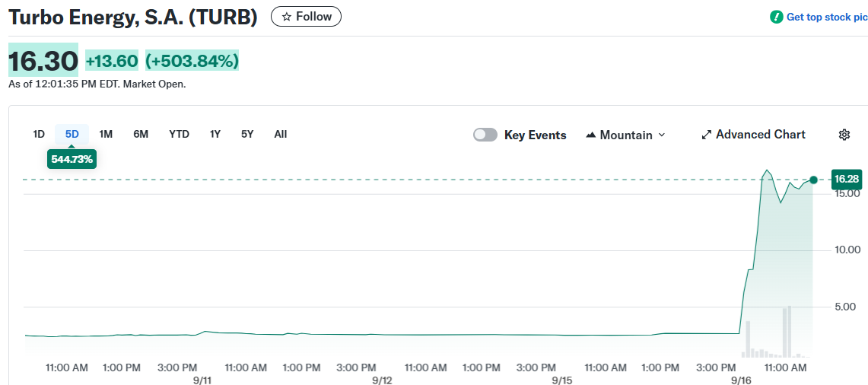Image resolution: width=868 pixels, height=385 pixels.
Task: Select the 1D range tab
Action: [39, 134]
